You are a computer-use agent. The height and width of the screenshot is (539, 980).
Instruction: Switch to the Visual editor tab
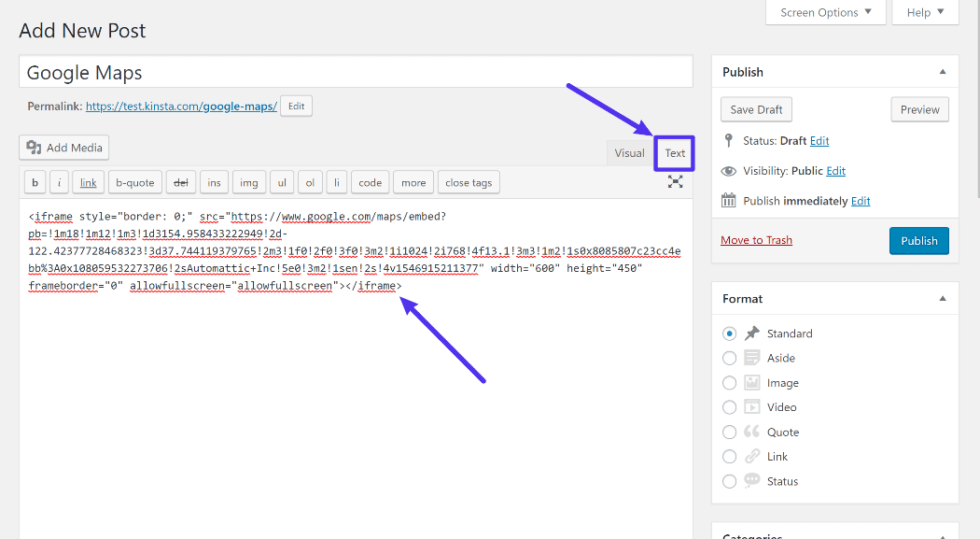[x=629, y=152]
